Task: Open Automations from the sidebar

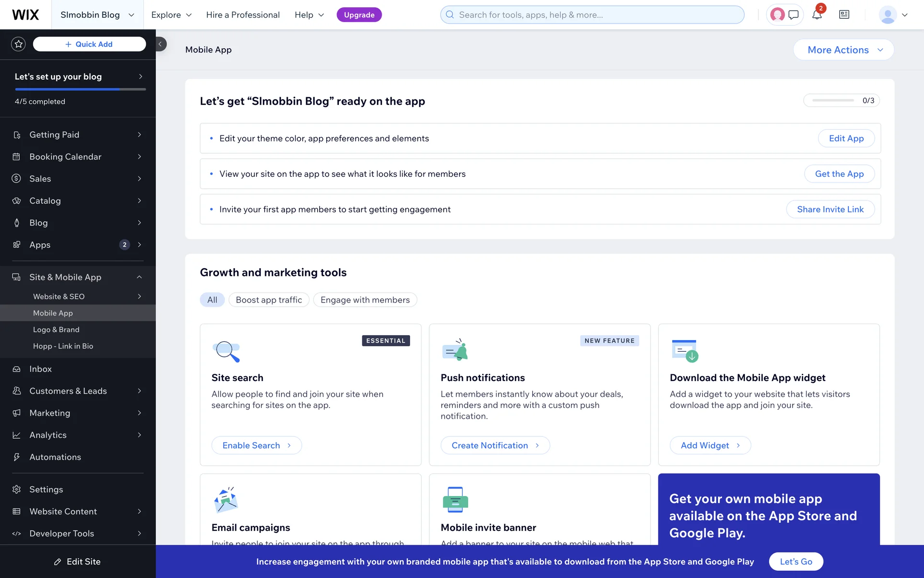Action: click(55, 457)
